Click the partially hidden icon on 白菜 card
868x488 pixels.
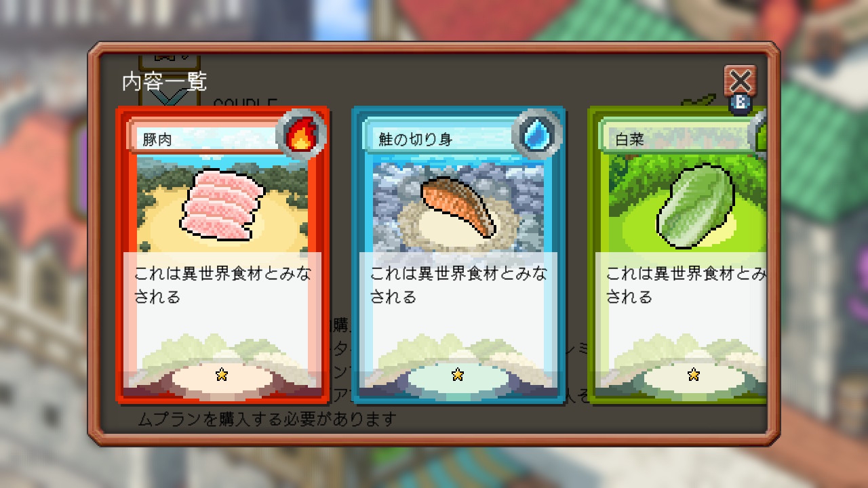[x=759, y=134]
